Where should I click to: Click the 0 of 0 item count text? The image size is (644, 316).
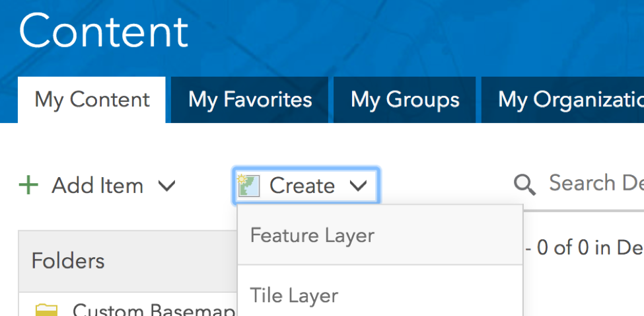coord(581,247)
